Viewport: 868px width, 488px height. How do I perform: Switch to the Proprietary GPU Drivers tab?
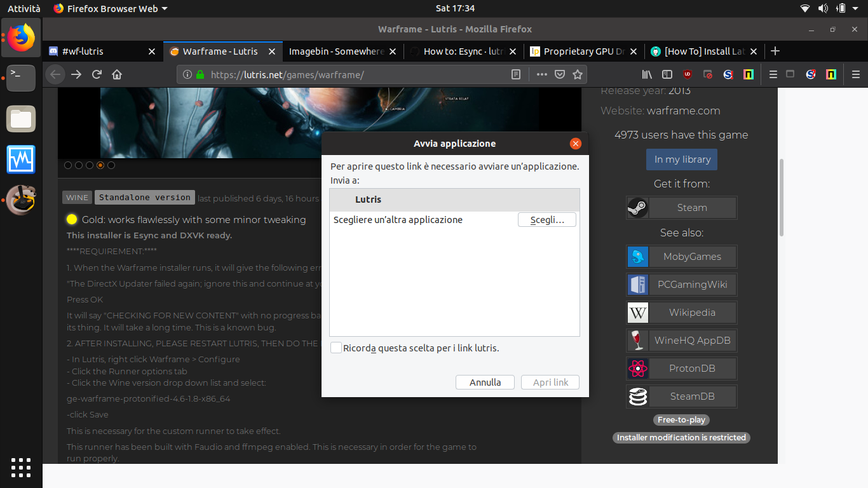pos(583,51)
